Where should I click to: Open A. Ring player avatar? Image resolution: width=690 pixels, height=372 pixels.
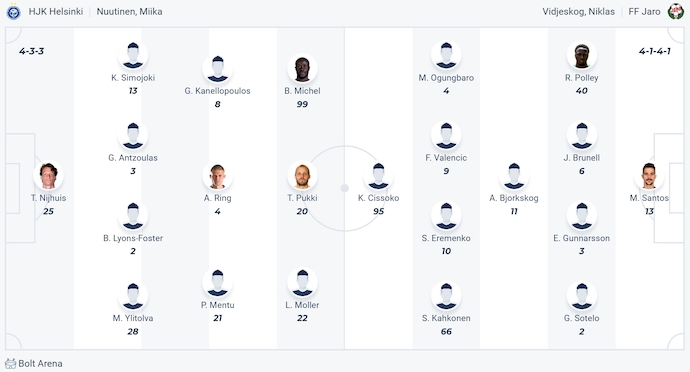point(217,176)
